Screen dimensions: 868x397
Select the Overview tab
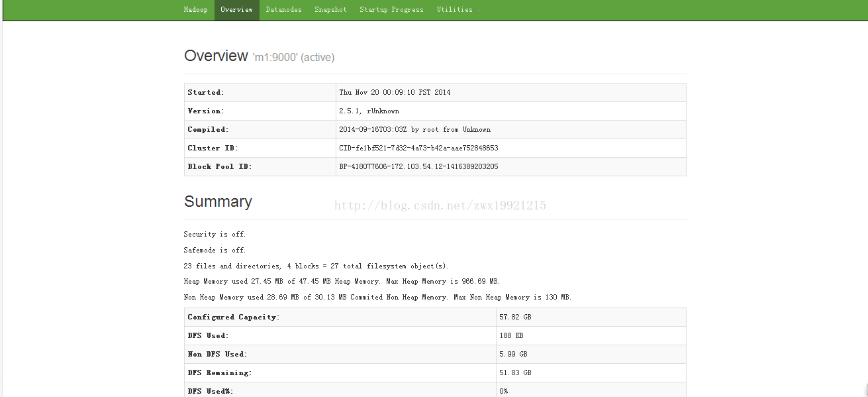pos(236,10)
